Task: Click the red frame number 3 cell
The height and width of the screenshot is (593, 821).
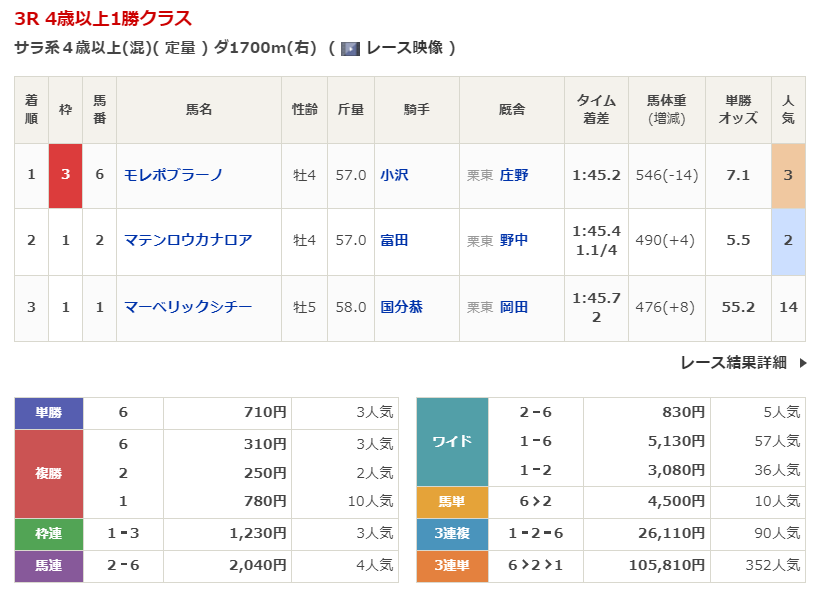Action: click(65, 175)
